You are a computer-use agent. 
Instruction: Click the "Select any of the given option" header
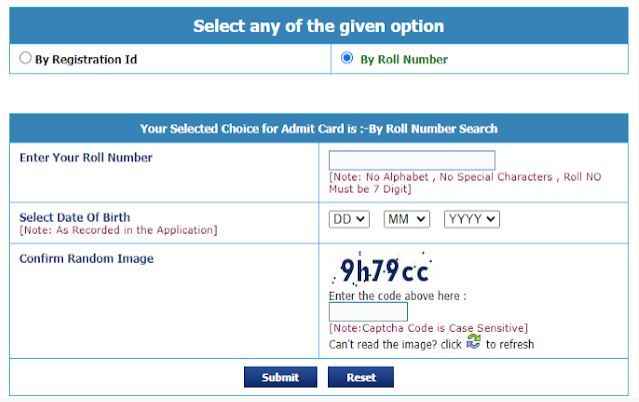point(319,26)
